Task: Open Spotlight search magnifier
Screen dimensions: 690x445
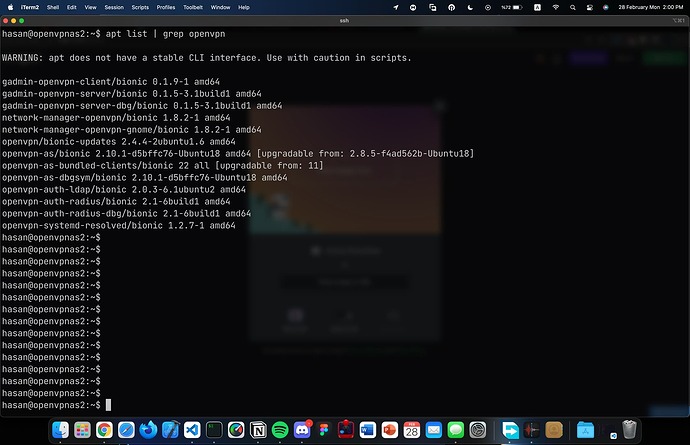Action: tap(573, 7)
